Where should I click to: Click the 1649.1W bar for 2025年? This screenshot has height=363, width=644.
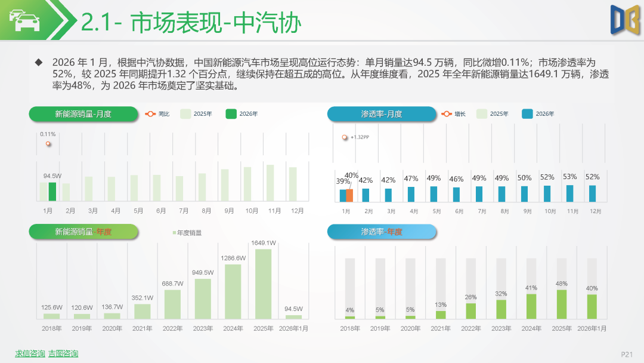point(264,284)
